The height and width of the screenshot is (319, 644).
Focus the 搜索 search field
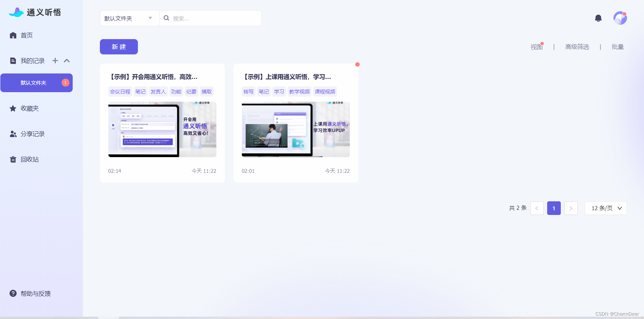[x=211, y=18]
